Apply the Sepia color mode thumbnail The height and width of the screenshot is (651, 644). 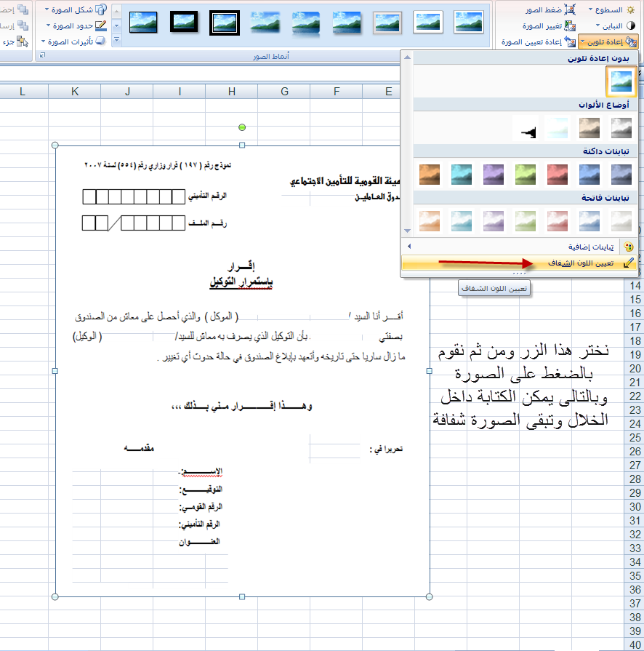589,127
